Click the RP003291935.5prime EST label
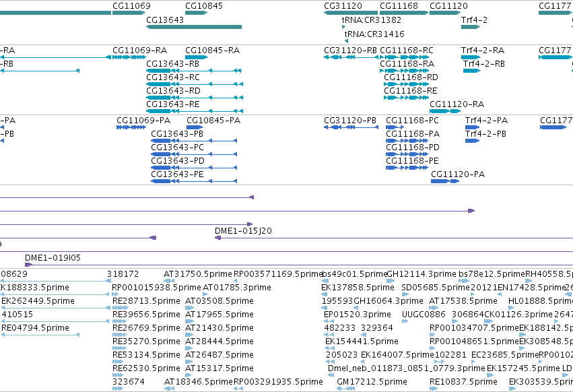Viewport: 573px width, 392px height. [278, 382]
